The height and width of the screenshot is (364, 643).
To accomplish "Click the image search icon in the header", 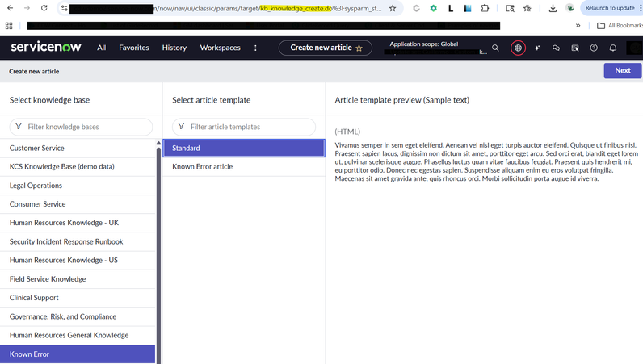I will 575,48.
